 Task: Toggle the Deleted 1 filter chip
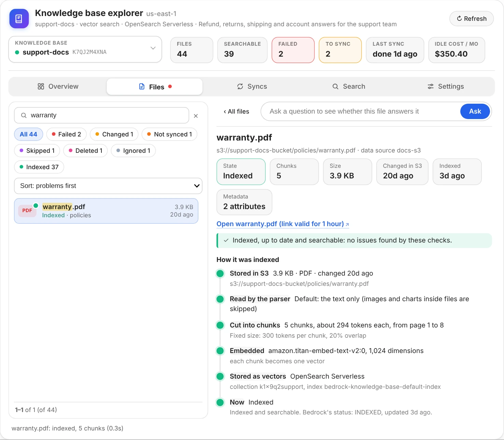[x=85, y=151]
